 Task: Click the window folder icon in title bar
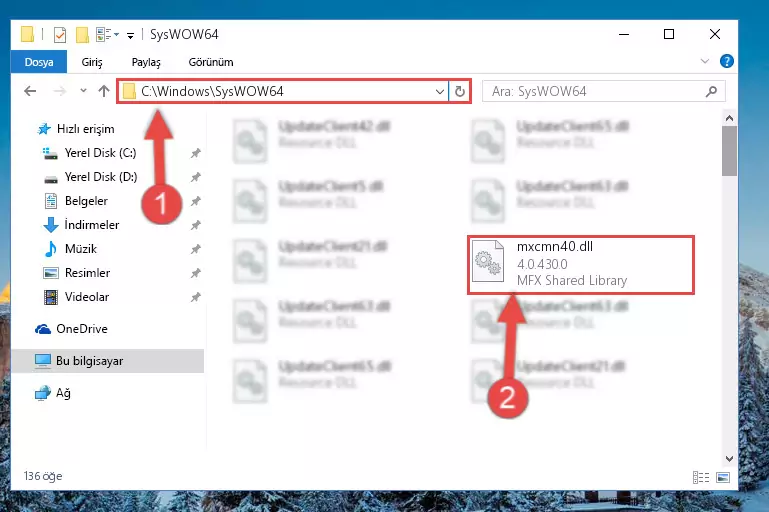click(27, 34)
